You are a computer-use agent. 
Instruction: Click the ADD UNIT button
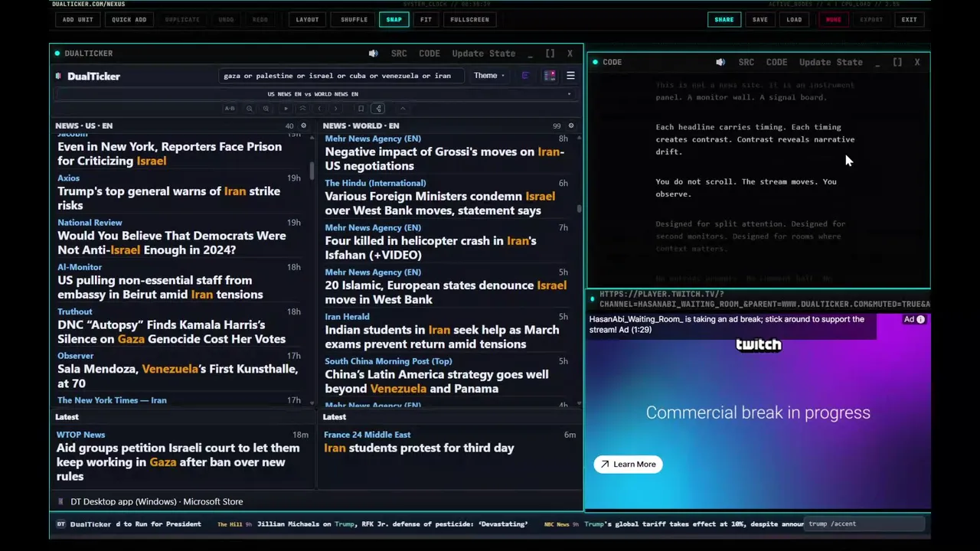77,19
